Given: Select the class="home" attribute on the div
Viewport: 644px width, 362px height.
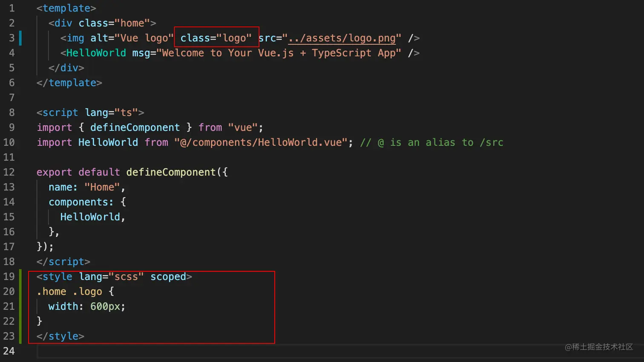Looking at the screenshot, I should [x=114, y=23].
